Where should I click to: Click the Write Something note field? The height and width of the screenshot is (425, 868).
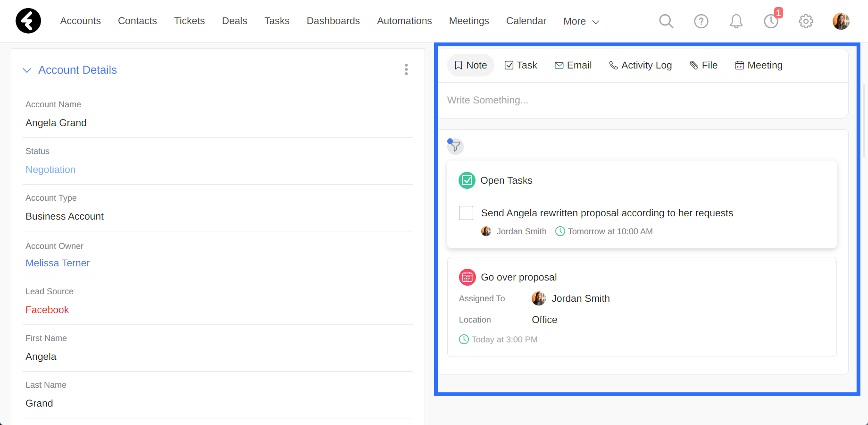pyautogui.click(x=643, y=100)
